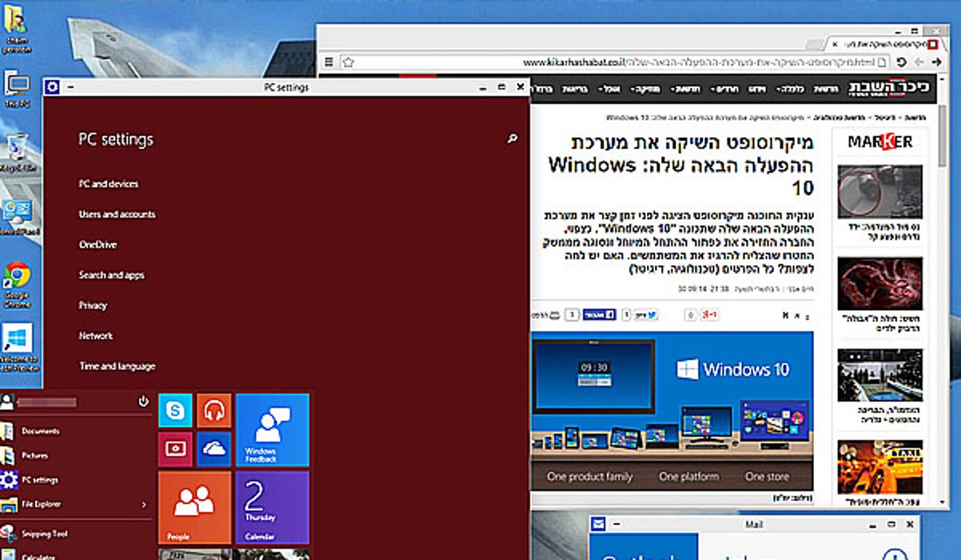The width and height of the screenshot is (961, 560).
Task: Click the Mail app envelope icon in title bar
Action: 599,524
